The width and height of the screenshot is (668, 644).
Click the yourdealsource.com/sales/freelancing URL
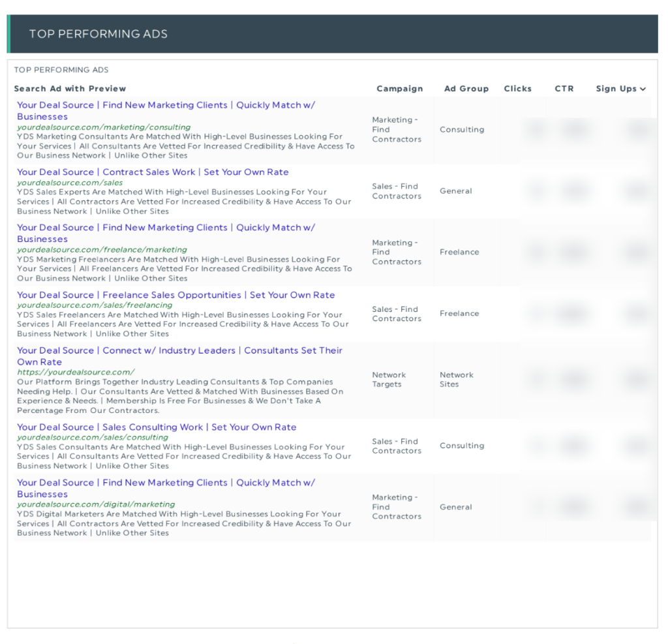click(95, 305)
